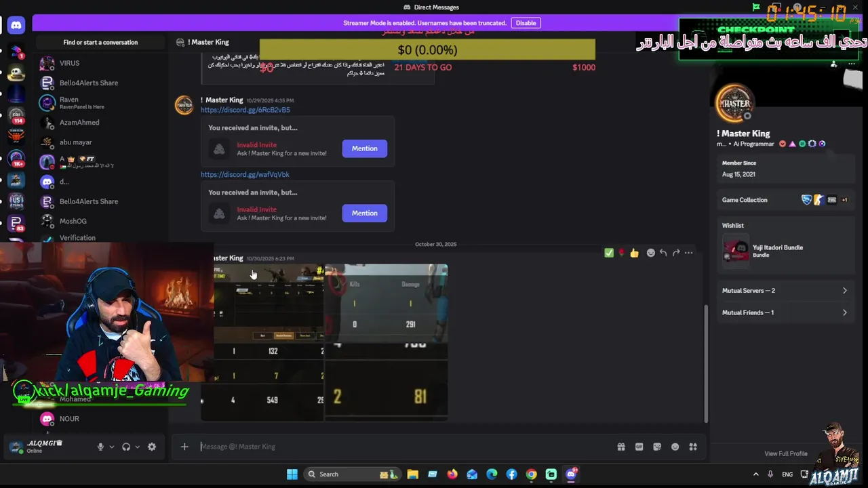Click View Full Profile
Viewport: 868px width, 488px height.
786,453
